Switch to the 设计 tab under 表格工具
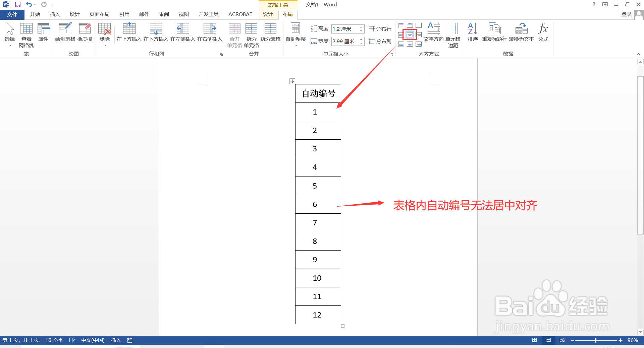 (x=267, y=14)
